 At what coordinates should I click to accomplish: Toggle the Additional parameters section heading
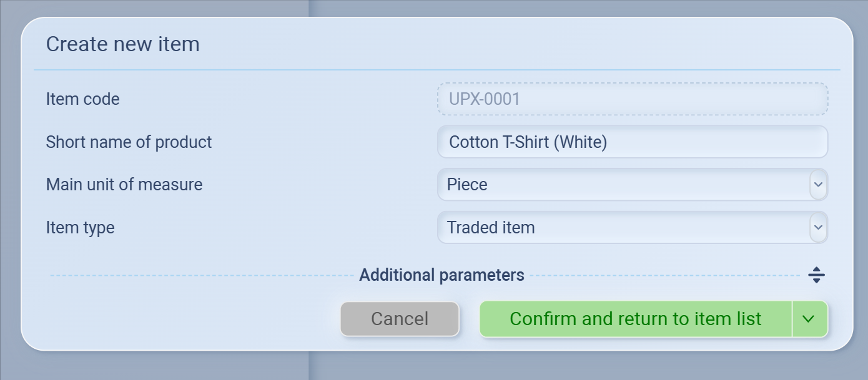441,275
